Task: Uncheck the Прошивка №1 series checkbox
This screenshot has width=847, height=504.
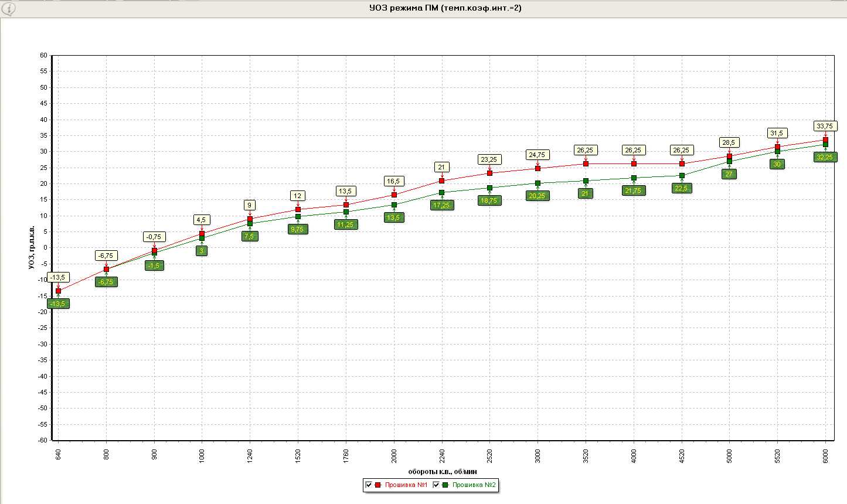Action: click(369, 485)
